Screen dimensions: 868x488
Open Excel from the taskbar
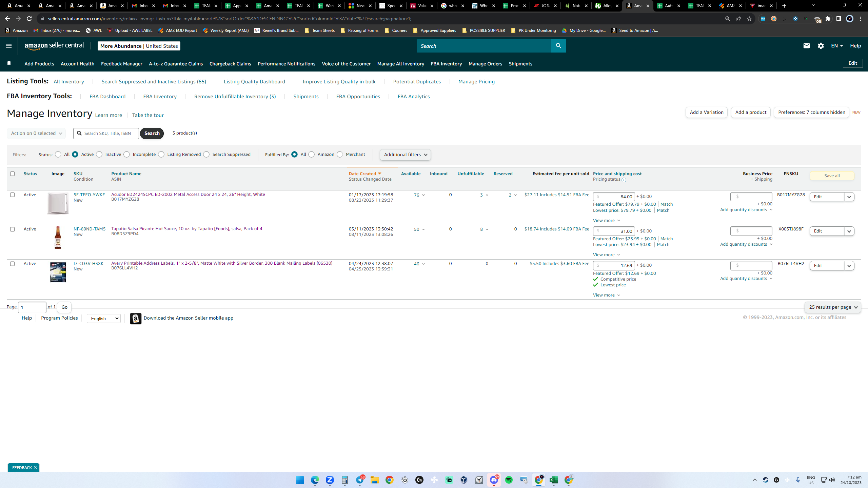pos(553,480)
